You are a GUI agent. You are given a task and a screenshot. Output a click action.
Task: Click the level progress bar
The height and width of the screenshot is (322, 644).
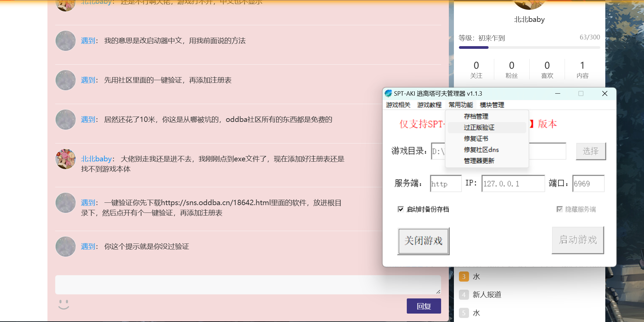coord(529,47)
